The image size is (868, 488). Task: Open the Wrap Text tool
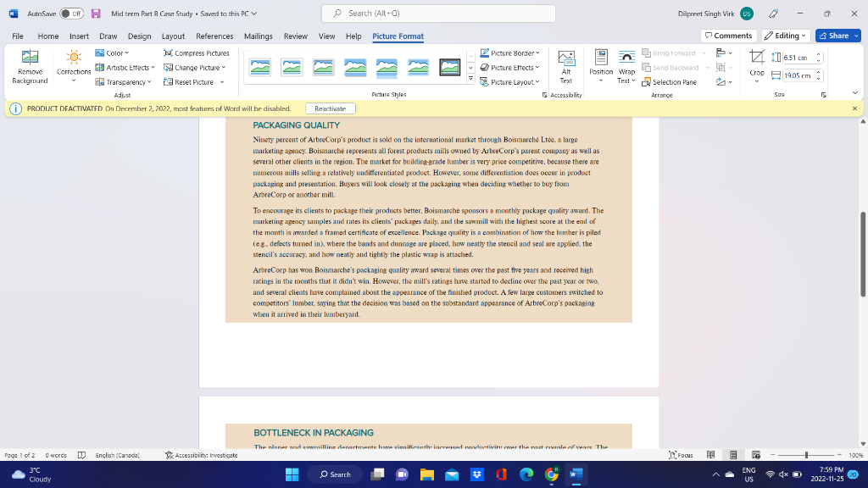pos(626,66)
